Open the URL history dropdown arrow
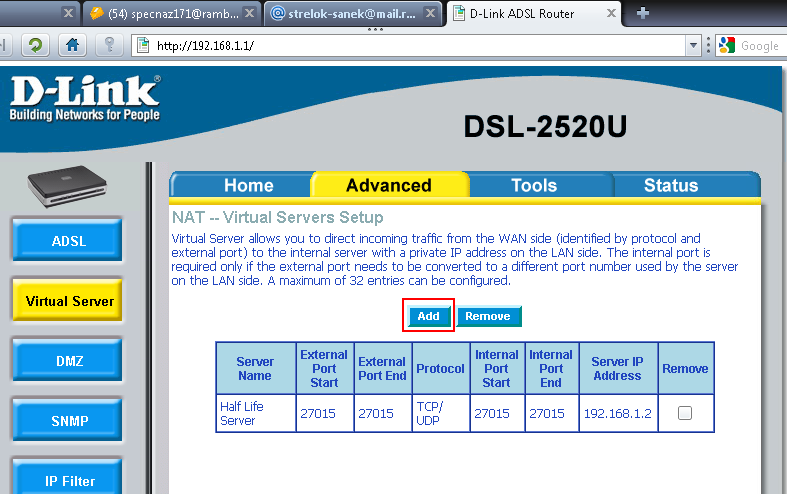Viewport: 787px width, 494px height. point(692,46)
